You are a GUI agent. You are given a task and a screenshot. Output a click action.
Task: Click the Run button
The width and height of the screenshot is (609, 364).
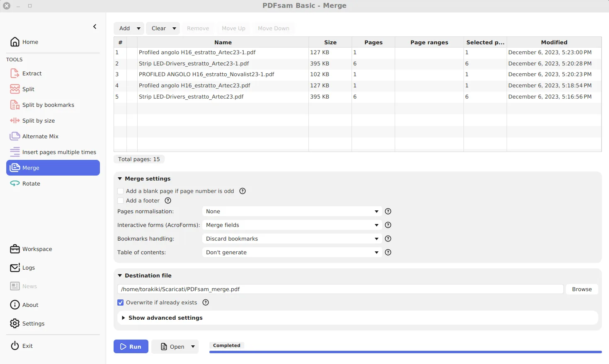(131, 347)
